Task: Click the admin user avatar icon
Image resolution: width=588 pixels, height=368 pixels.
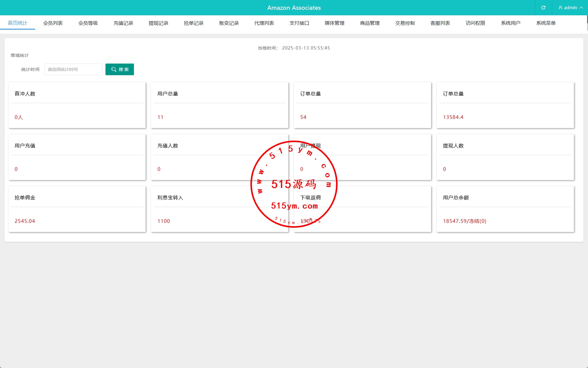Action: click(x=560, y=8)
